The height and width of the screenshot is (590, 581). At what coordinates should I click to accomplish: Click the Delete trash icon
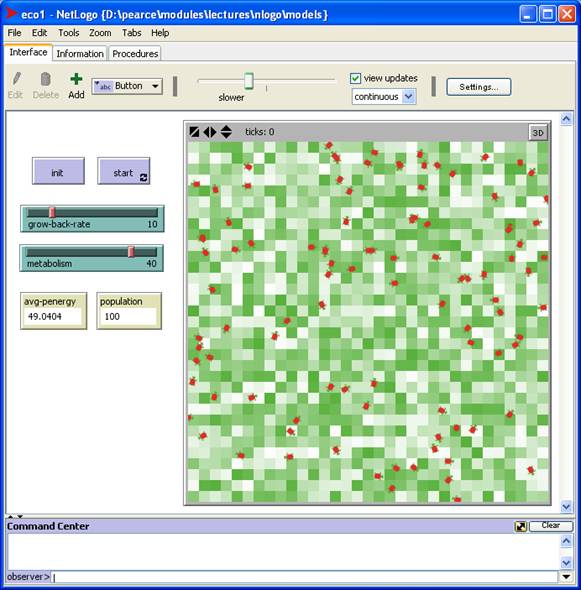pyautogui.click(x=46, y=79)
